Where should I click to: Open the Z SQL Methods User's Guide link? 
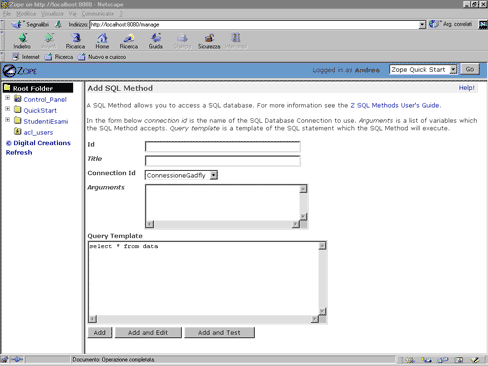coord(395,105)
